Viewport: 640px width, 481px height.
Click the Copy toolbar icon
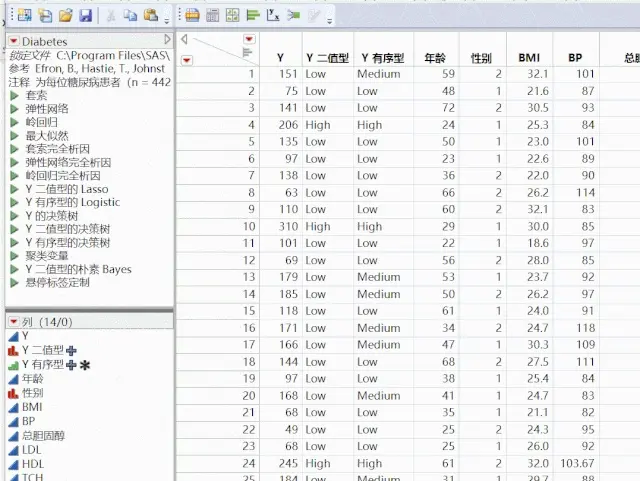130,16
